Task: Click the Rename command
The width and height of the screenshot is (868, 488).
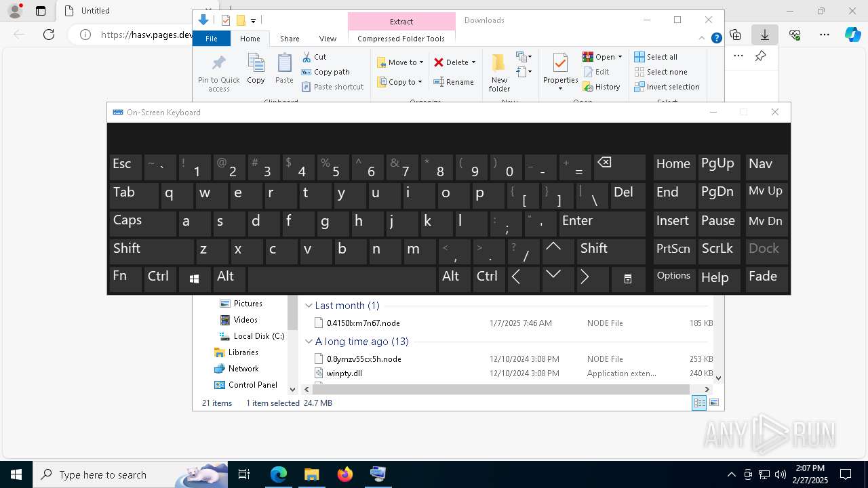Action: click(x=454, y=82)
